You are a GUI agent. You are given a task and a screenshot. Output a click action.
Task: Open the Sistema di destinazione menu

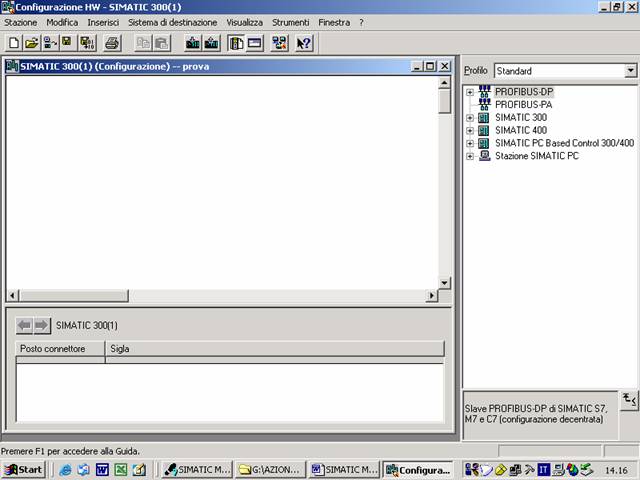point(172,22)
